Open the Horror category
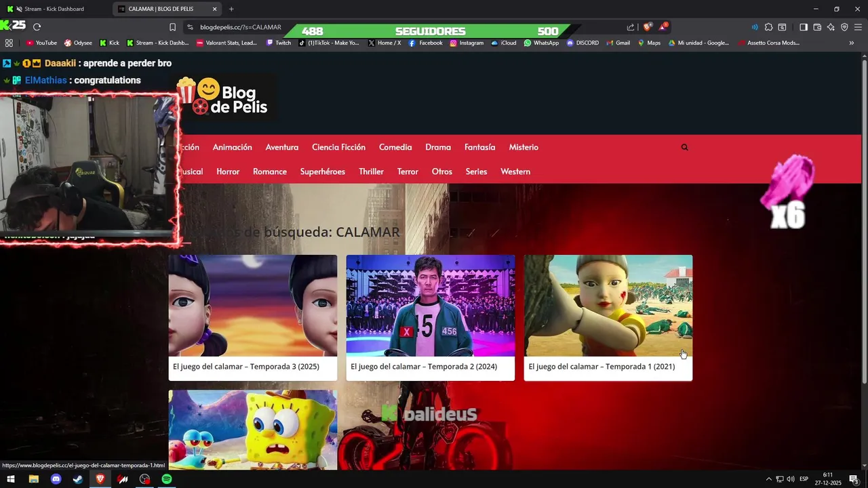The image size is (868, 488). (228, 171)
